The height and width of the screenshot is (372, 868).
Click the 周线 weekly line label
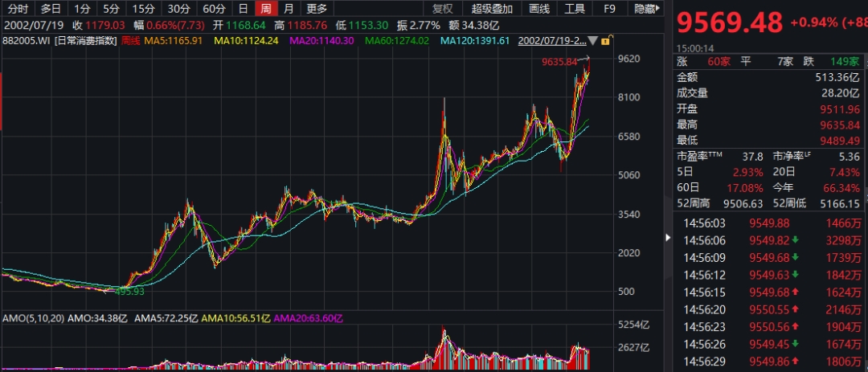point(131,40)
